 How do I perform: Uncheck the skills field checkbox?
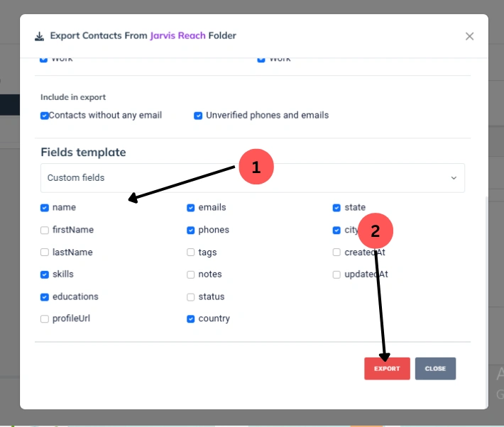[45, 274]
